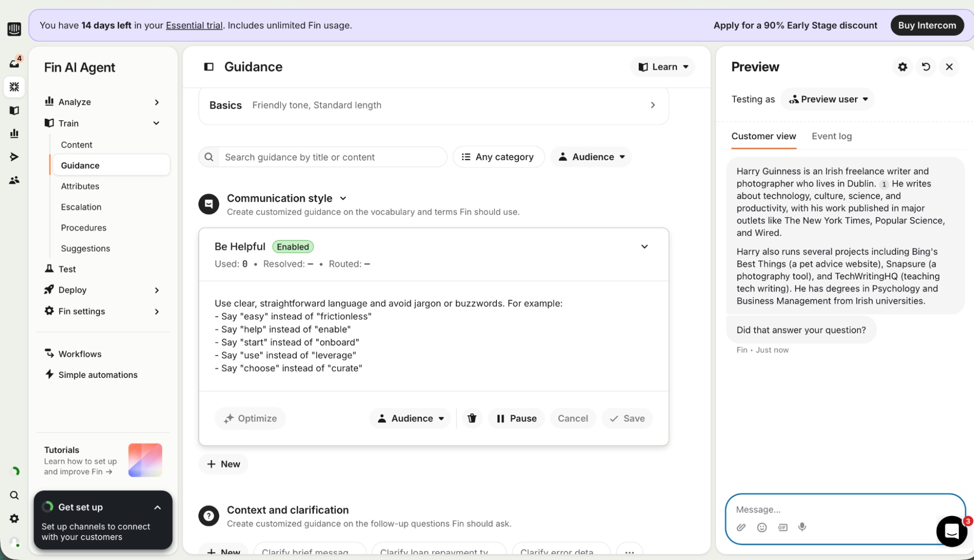Viewport: 974px width, 560px height.
Task: Open the emoji picker in the message box
Action: [762, 527]
